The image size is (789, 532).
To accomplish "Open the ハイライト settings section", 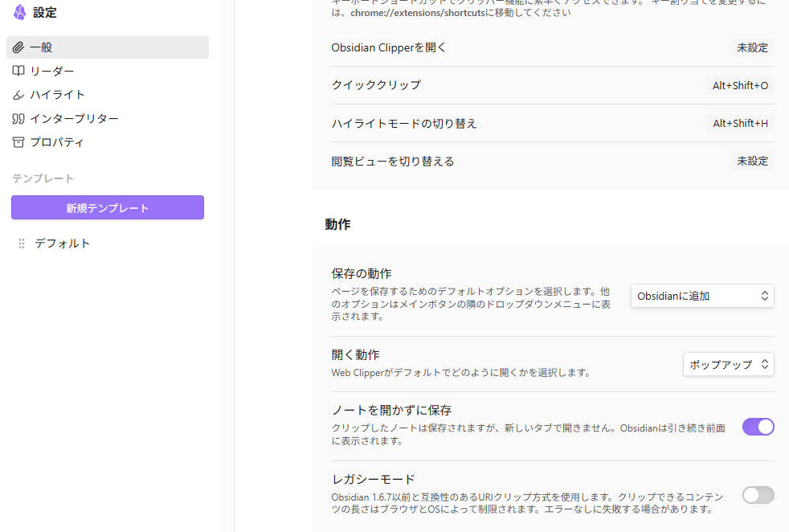I will point(108,95).
